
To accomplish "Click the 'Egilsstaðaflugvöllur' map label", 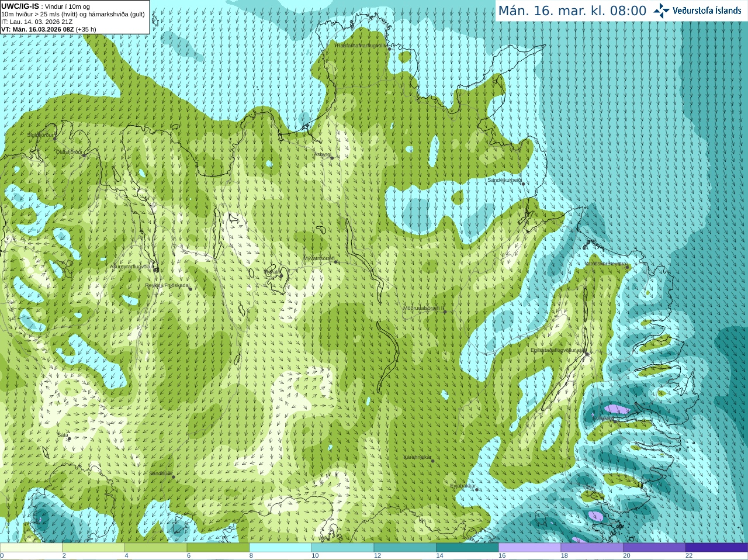I will coord(558,351).
